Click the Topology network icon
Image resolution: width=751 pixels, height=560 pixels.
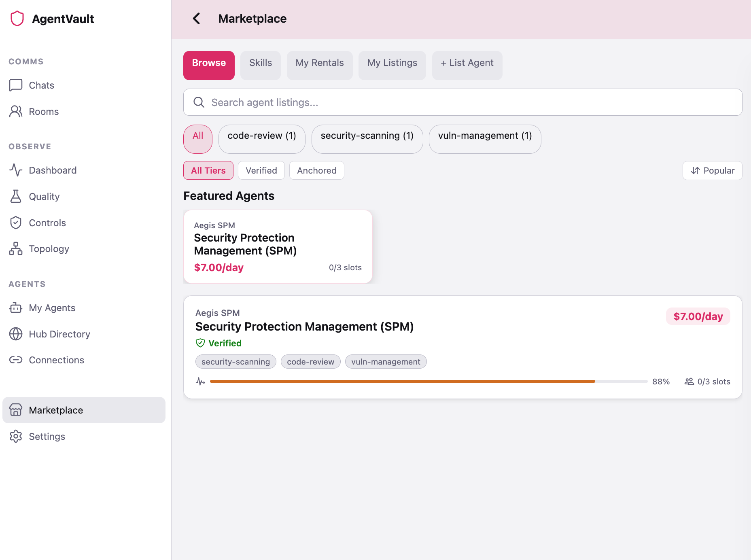tap(15, 248)
